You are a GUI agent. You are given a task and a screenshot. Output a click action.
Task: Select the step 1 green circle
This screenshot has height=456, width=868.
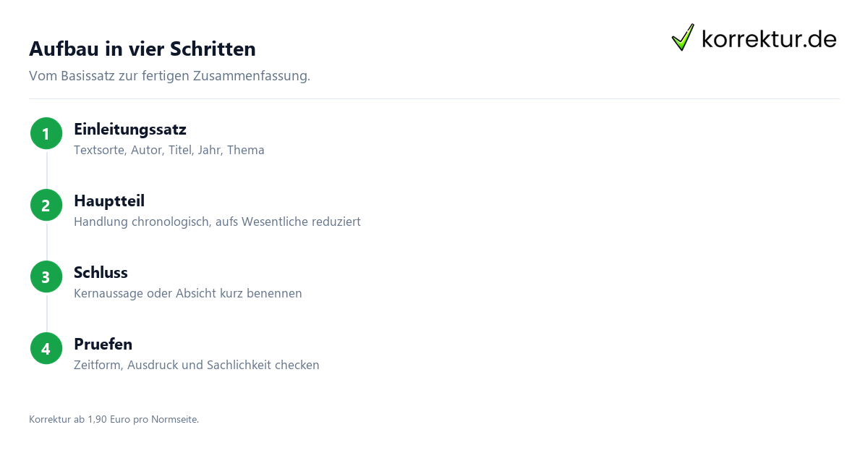46,133
